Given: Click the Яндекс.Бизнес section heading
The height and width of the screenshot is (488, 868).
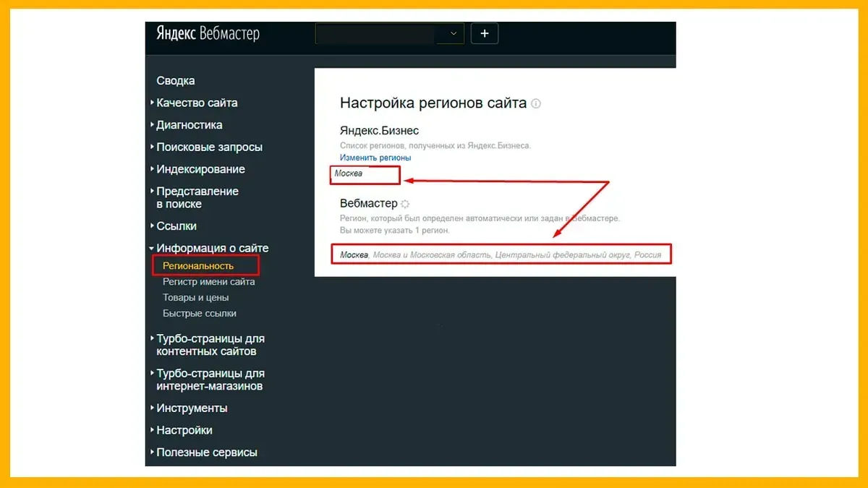Looking at the screenshot, I should click(379, 131).
